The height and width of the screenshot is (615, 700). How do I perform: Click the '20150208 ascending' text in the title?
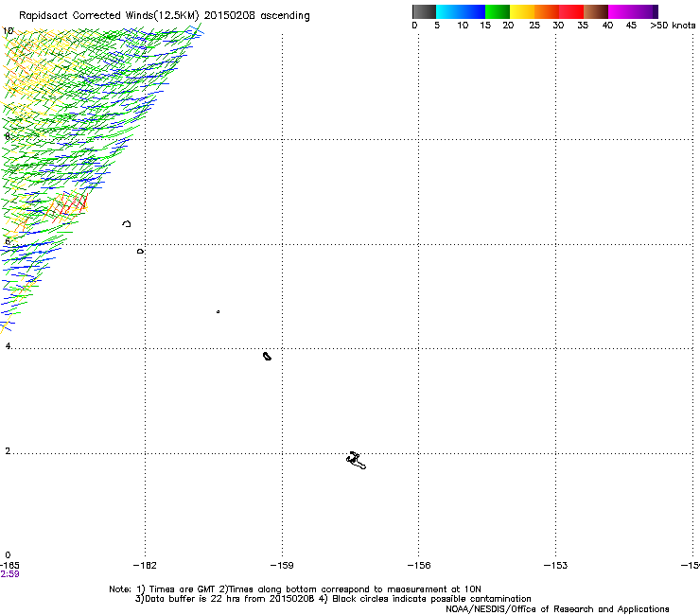coord(256,16)
